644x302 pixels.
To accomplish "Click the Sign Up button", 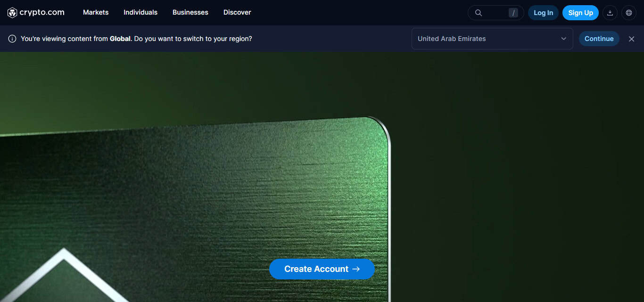I will click(x=580, y=13).
